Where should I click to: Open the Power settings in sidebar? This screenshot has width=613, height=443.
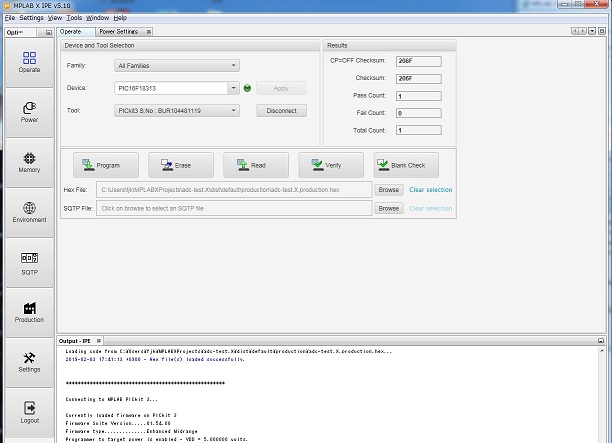click(x=29, y=113)
